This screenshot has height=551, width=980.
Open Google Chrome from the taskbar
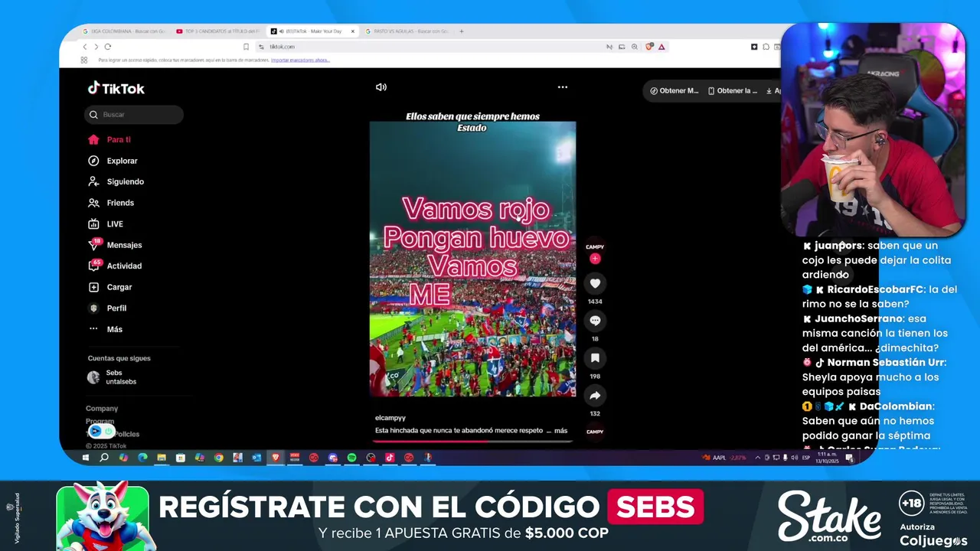(219, 458)
